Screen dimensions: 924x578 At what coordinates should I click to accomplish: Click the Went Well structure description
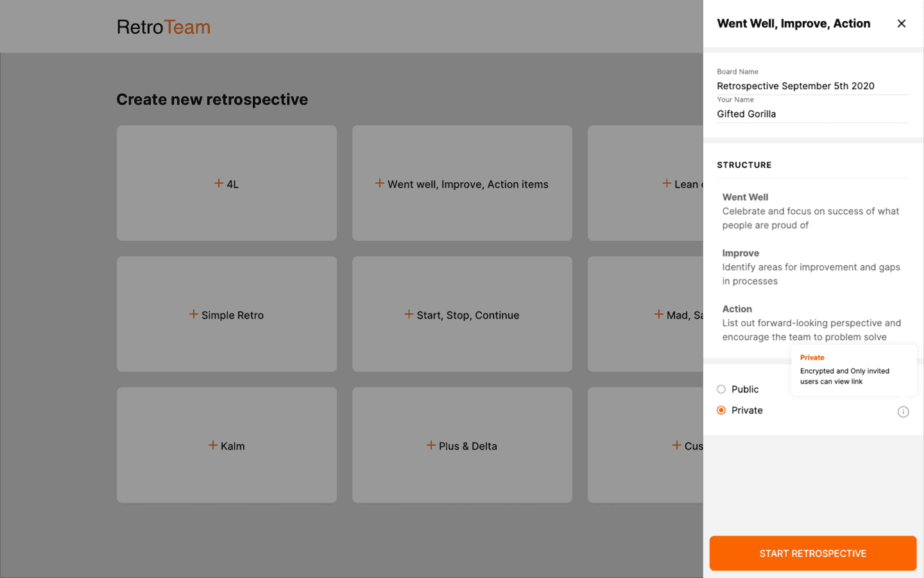pyautogui.click(x=810, y=218)
